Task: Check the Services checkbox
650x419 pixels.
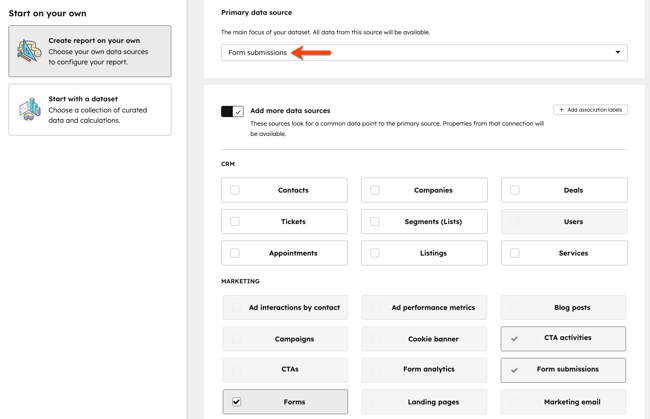Action: point(515,253)
